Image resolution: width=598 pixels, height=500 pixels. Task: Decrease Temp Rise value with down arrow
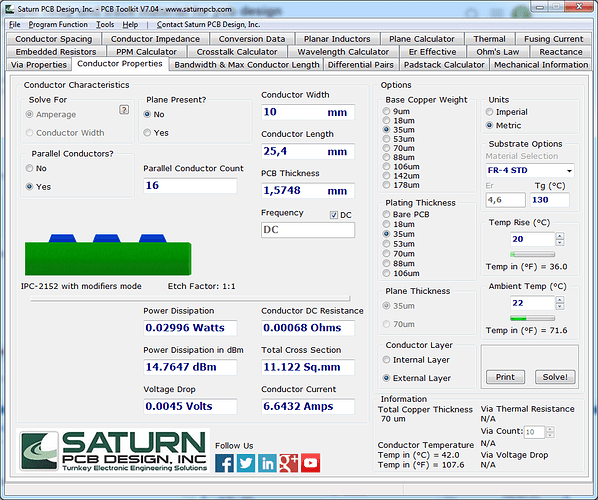click(x=559, y=243)
